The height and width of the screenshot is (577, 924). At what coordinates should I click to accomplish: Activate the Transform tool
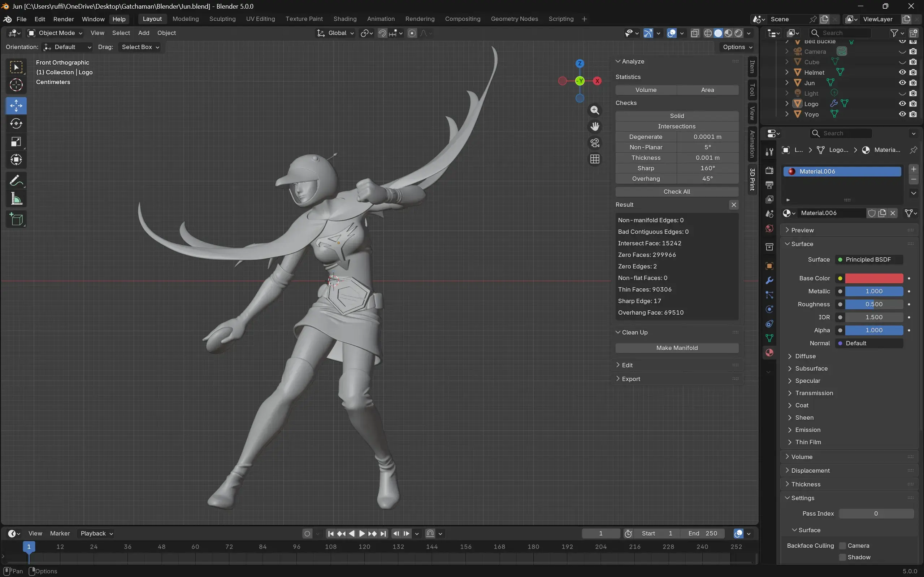16,159
